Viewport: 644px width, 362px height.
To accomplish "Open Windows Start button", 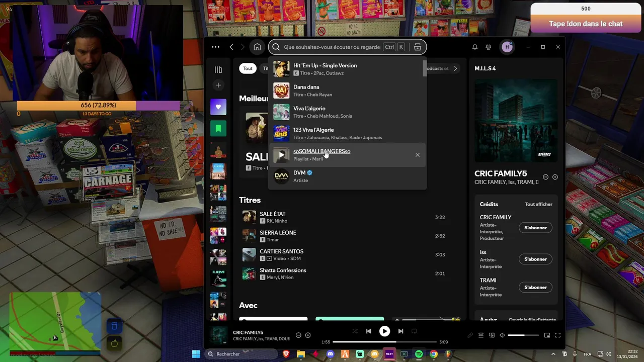I will pos(196,354).
